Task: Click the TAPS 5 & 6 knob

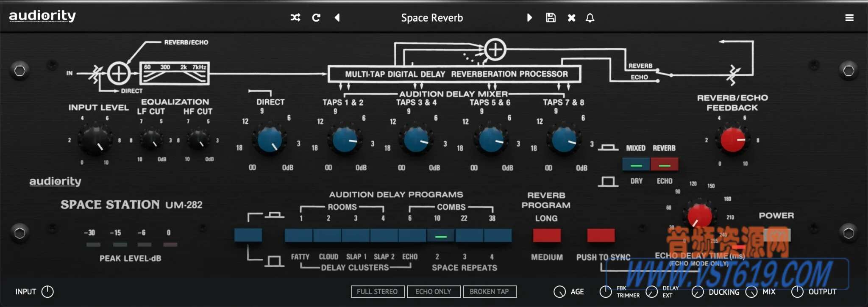Action: click(491, 140)
